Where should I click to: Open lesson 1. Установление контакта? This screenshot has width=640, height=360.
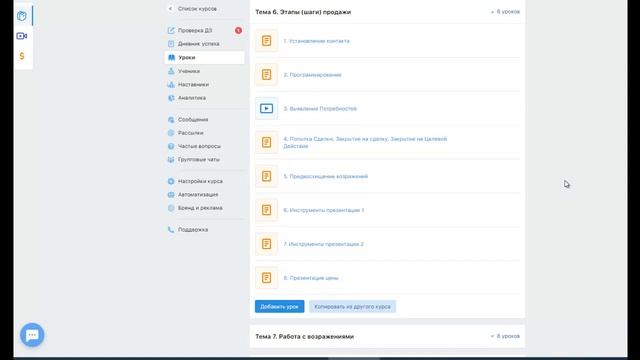[x=317, y=41]
